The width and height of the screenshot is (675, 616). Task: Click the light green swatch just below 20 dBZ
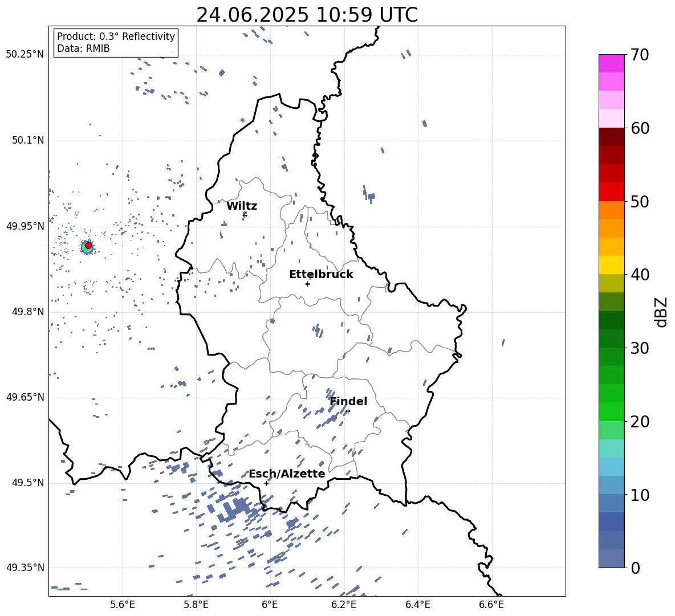tap(611, 430)
